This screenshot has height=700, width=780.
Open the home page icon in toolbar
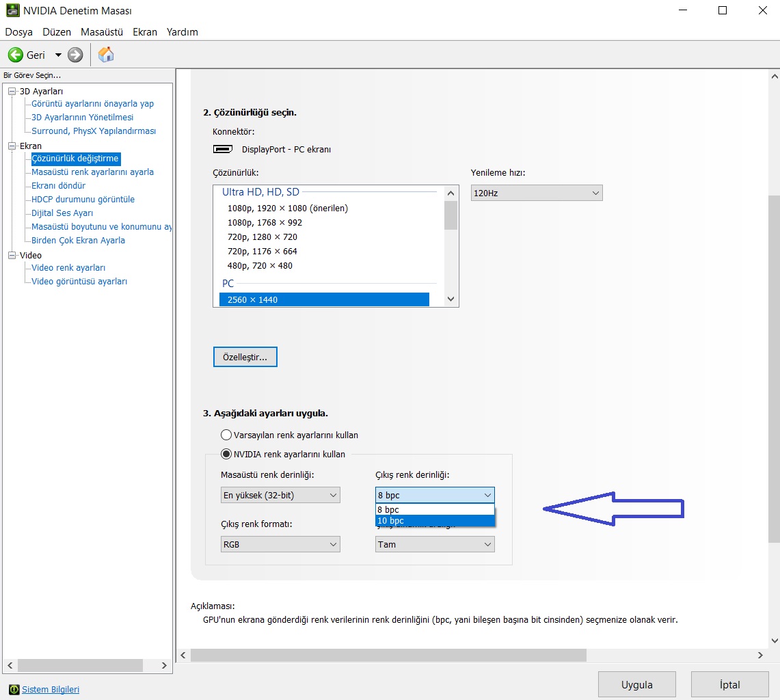pyautogui.click(x=106, y=54)
